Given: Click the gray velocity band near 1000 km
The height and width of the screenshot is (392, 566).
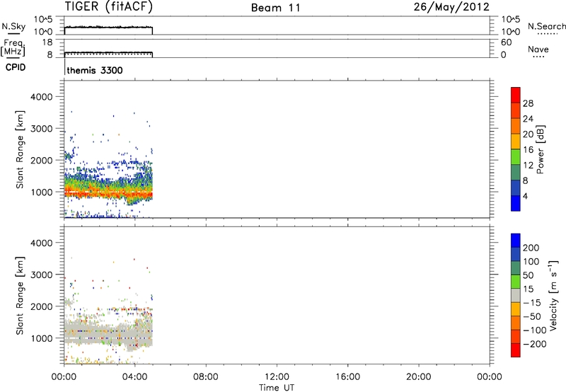Looking at the screenshot, I should coord(108,334).
